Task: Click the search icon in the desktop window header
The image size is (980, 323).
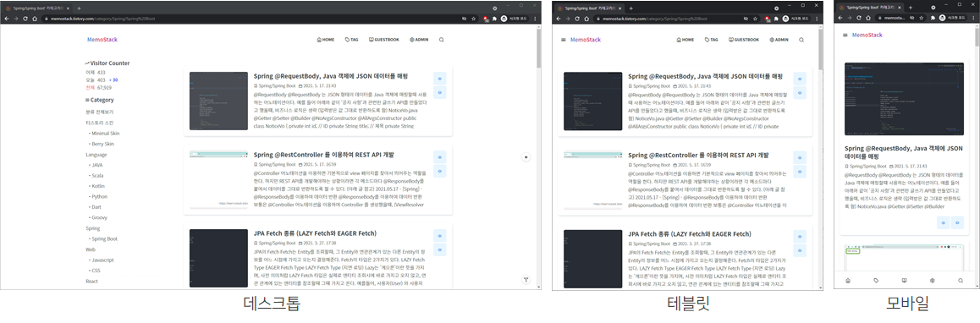Action: [x=441, y=40]
